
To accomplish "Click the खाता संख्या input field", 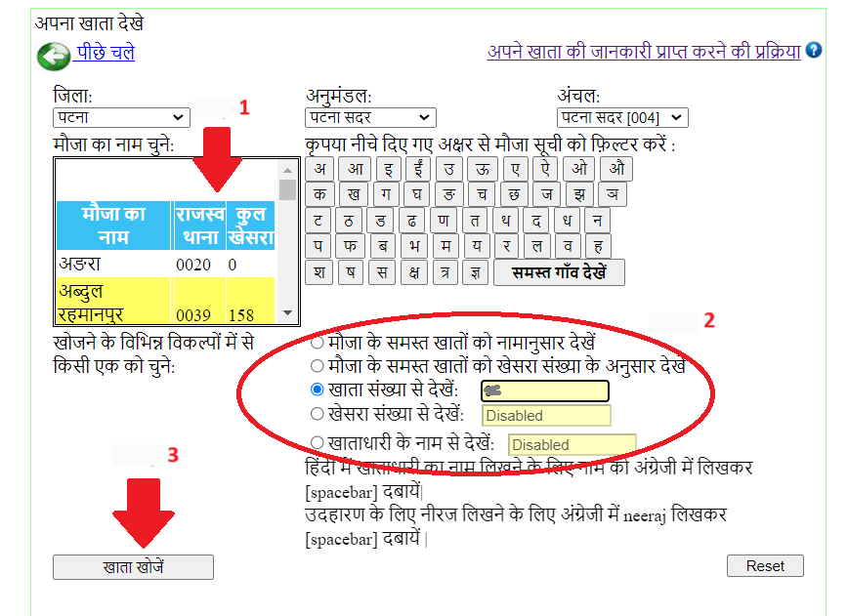I will click(545, 390).
